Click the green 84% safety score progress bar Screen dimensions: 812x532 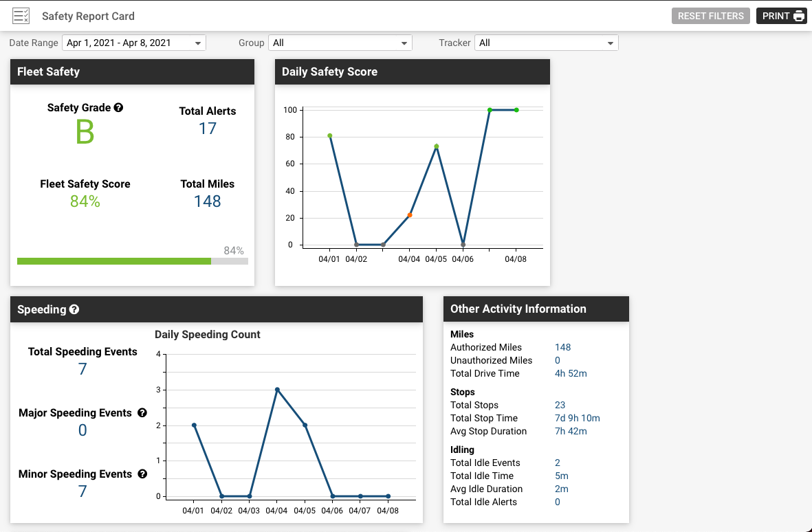114,261
